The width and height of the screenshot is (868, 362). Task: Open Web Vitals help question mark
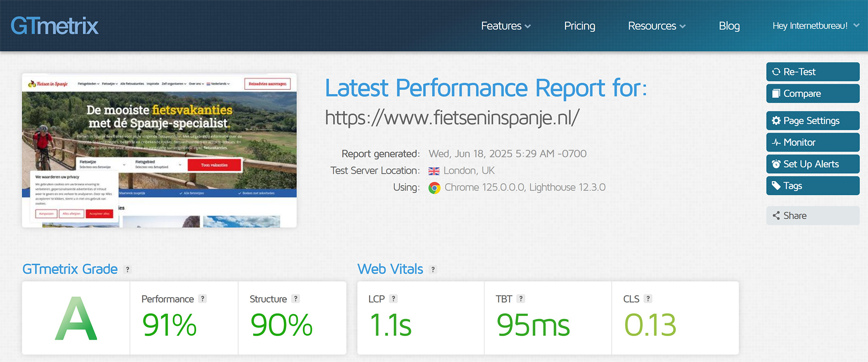click(x=433, y=269)
